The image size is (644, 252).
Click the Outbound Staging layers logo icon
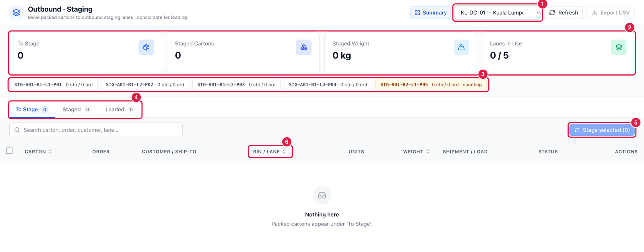click(16, 12)
